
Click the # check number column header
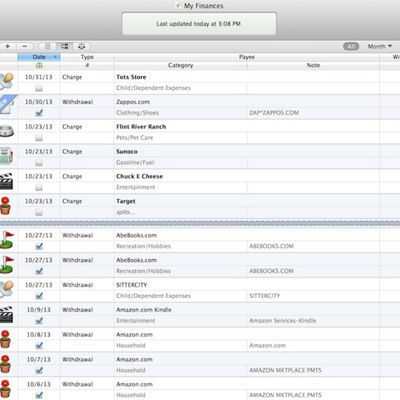87,65
